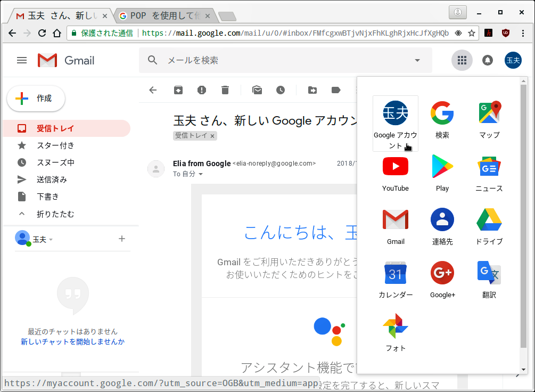Archive this email
The width and height of the screenshot is (535, 392).
178,90
